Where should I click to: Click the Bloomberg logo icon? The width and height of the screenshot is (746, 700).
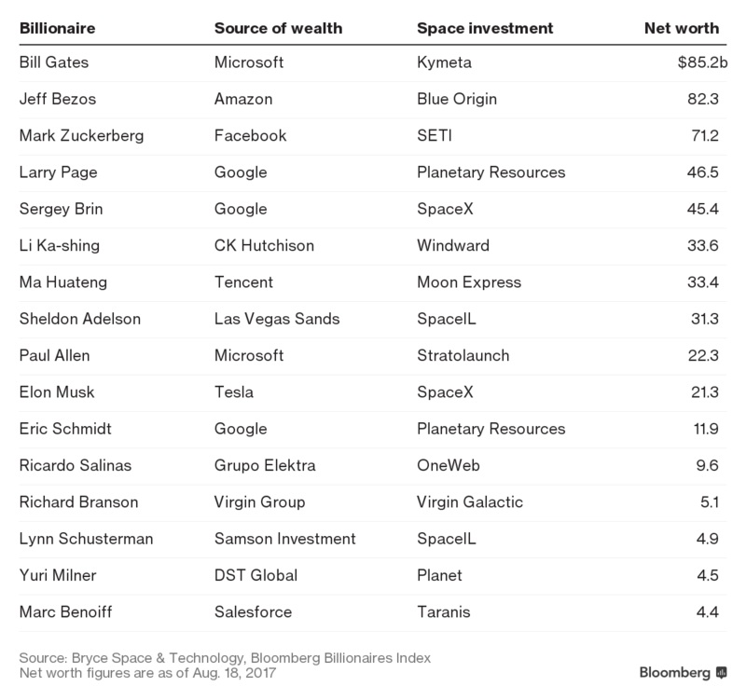[721, 673]
